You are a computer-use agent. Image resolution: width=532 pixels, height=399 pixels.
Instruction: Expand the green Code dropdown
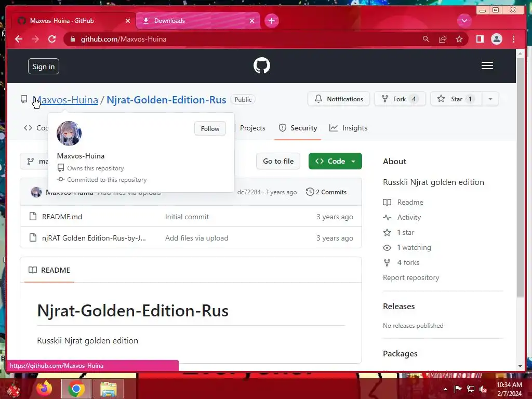pyautogui.click(x=335, y=161)
